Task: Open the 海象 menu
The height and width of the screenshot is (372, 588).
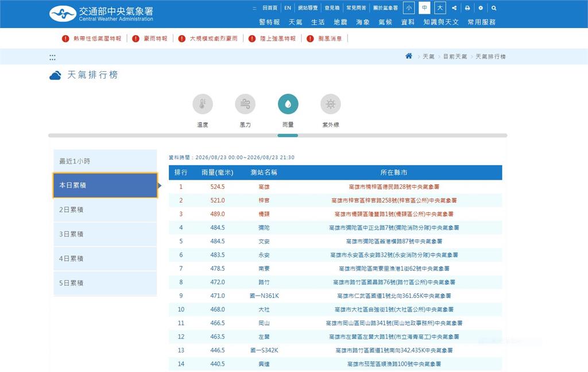Action: pos(363,22)
